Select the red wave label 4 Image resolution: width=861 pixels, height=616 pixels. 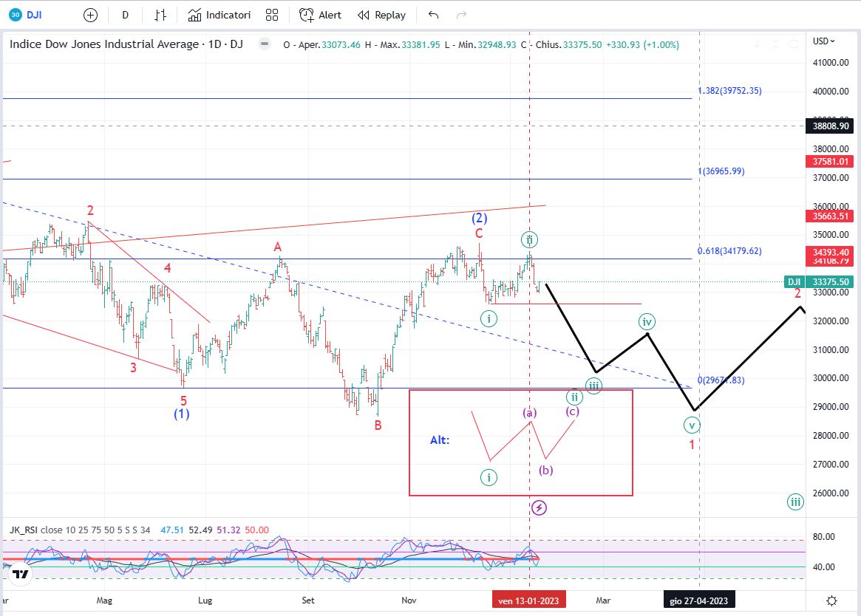168,268
